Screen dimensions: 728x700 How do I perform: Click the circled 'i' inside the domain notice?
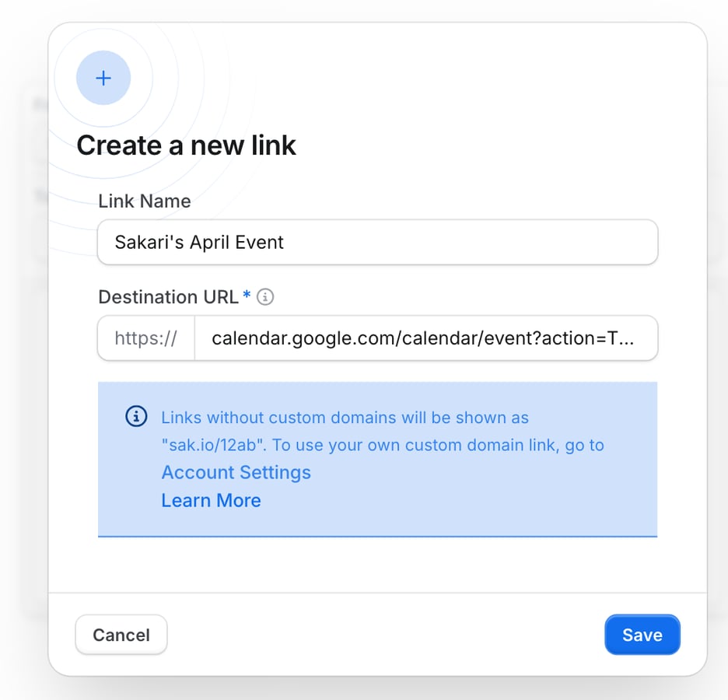coord(136,417)
